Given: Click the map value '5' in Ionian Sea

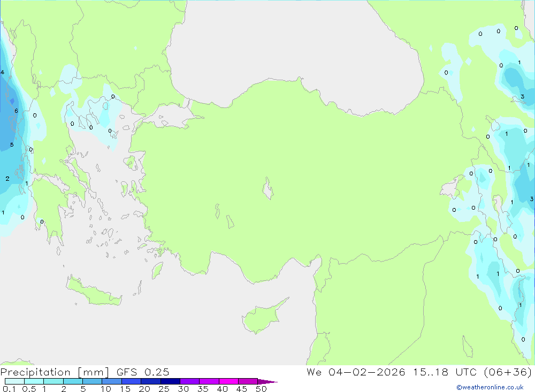Looking at the screenshot, I should point(12,144).
